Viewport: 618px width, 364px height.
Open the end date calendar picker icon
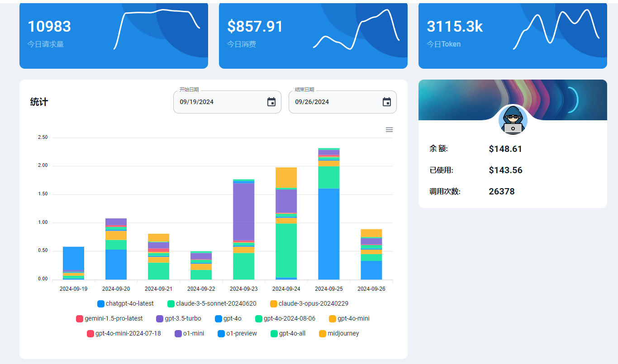(x=387, y=102)
